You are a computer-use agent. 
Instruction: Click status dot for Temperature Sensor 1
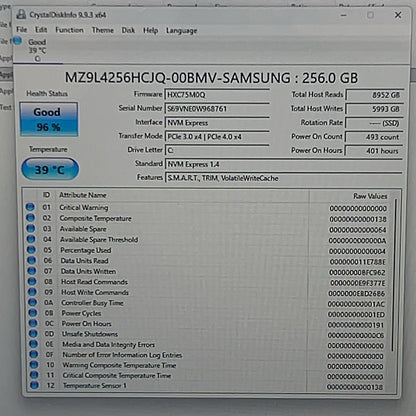coord(34,385)
